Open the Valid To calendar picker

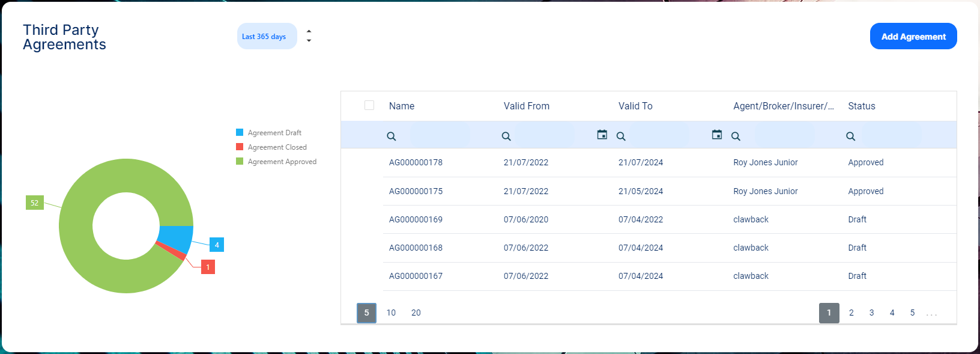click(716, 135)
